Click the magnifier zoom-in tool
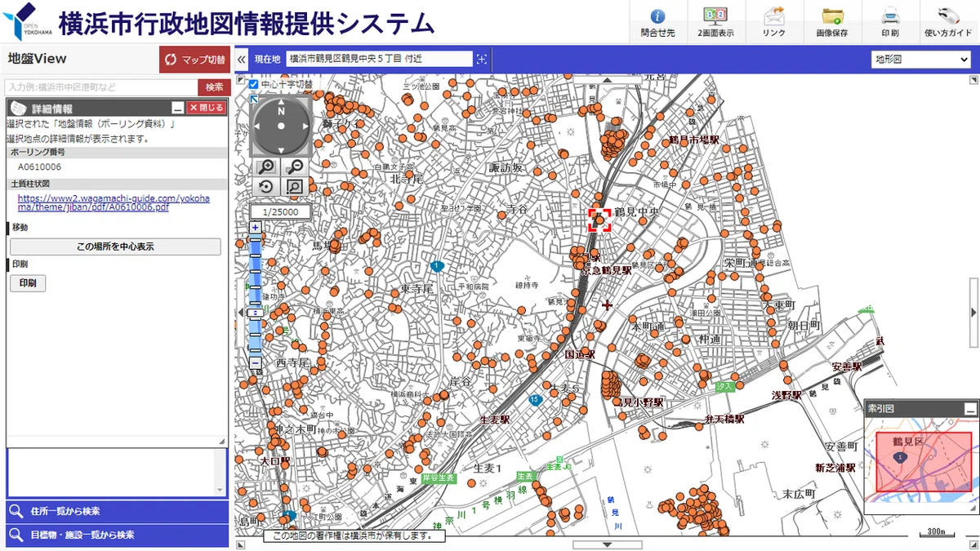 (267, 167)
